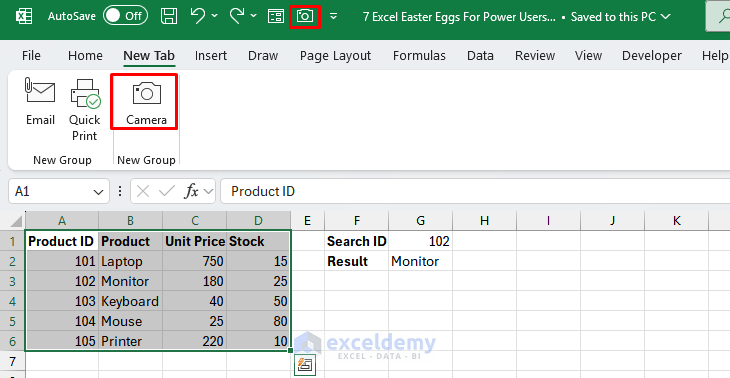Select column K header
The width and height of the screenshot is (730, 378).
[x=676, y=221]
